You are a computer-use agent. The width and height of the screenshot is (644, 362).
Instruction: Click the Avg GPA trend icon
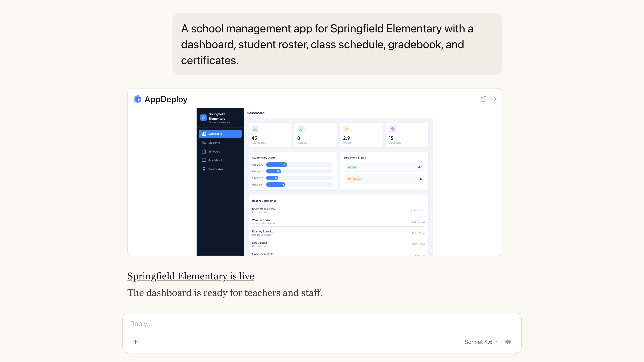coord(346,129)
